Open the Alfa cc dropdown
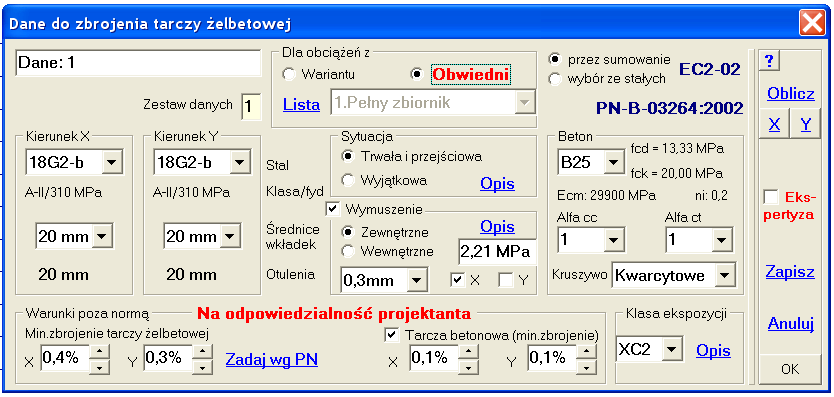 [613, 239]
